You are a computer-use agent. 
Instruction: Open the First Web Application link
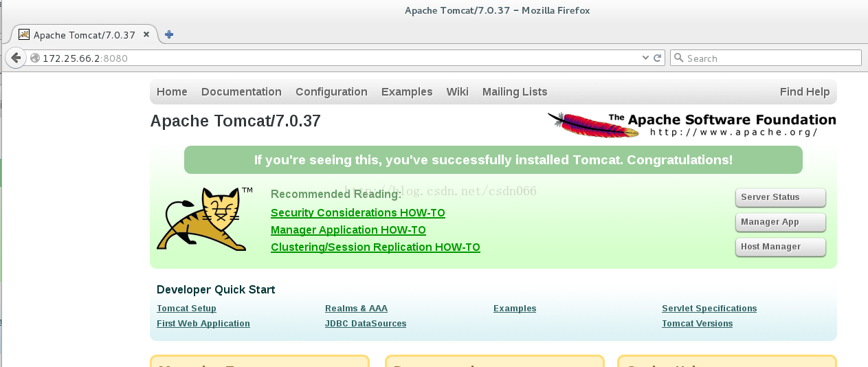203,324
